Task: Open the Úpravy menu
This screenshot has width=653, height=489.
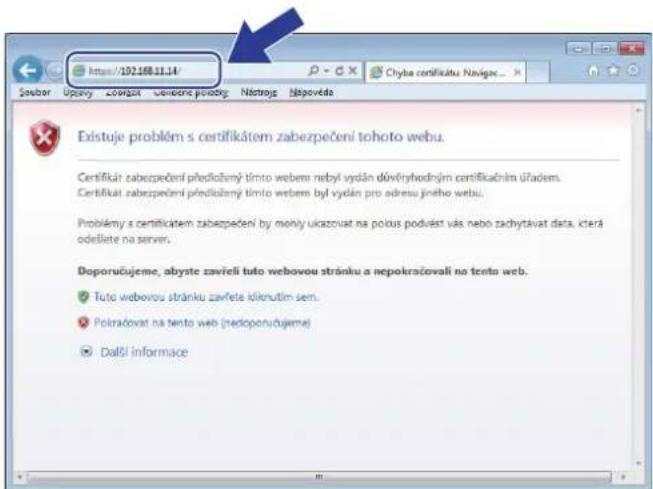Action: click(x=78, y=92)
